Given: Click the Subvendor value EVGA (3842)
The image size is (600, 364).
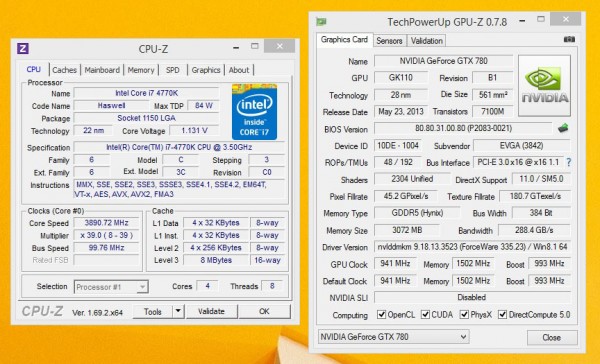Looking at the screenshot, I should 522,145.
